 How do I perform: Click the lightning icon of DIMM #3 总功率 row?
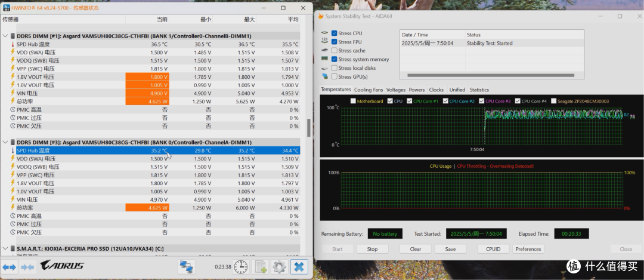(x=13, y=208)
